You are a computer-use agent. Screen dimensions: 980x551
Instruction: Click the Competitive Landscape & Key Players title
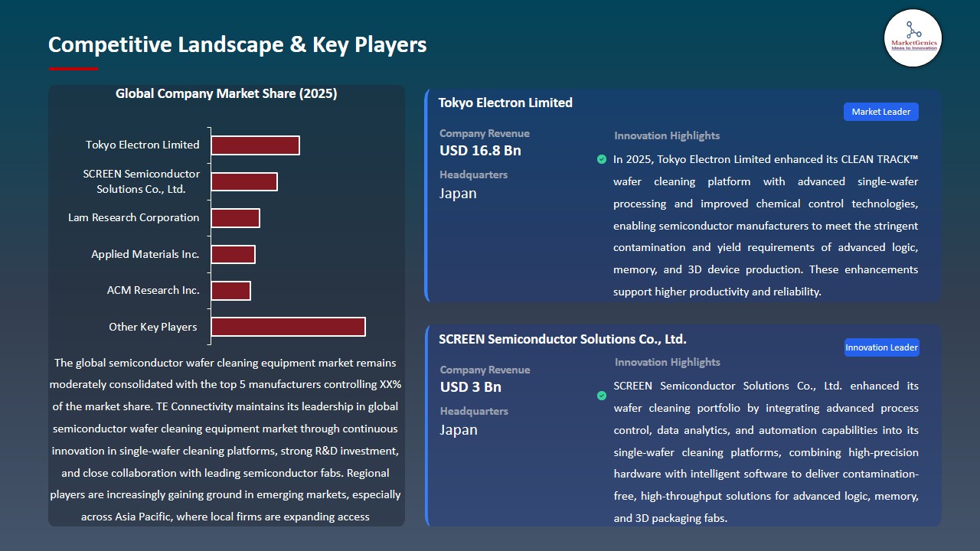tap(237, 44)
